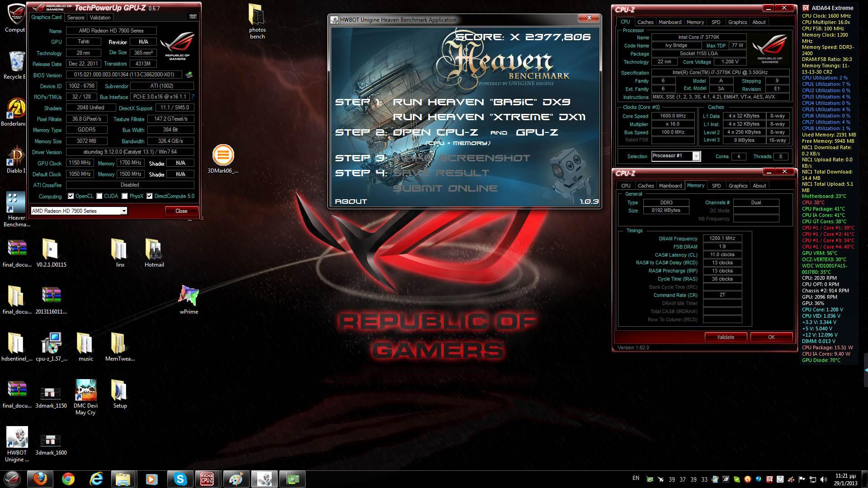Open the About tab in top CPU-Z
This screenshot has height=488, width=868.
(759, 22)
